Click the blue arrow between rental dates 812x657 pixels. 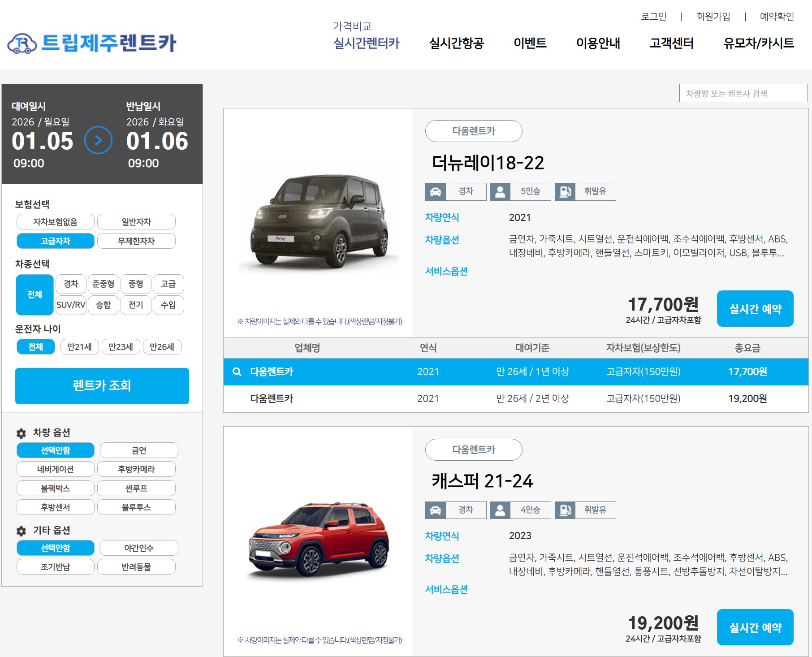(98, 140)
